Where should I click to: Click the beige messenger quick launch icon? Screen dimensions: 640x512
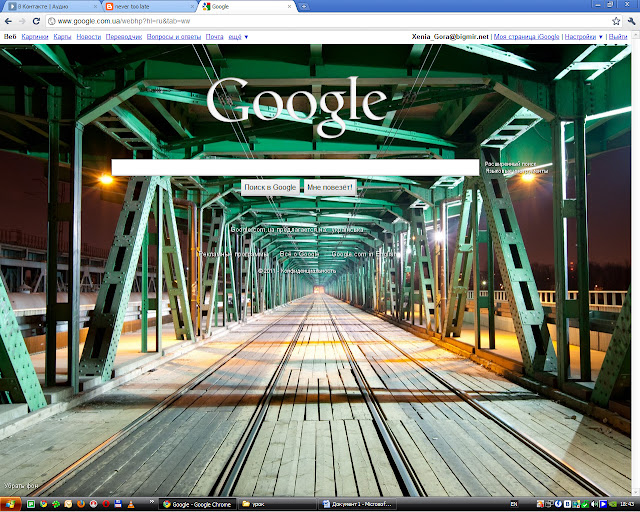pyautogui.click(x=68, y=504)
